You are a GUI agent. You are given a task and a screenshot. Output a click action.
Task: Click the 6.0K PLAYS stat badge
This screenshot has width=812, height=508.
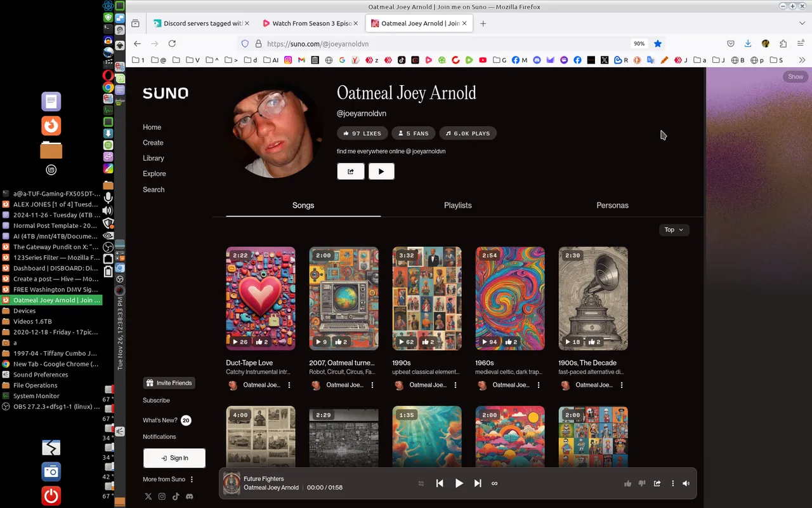(x=468, y=133)
